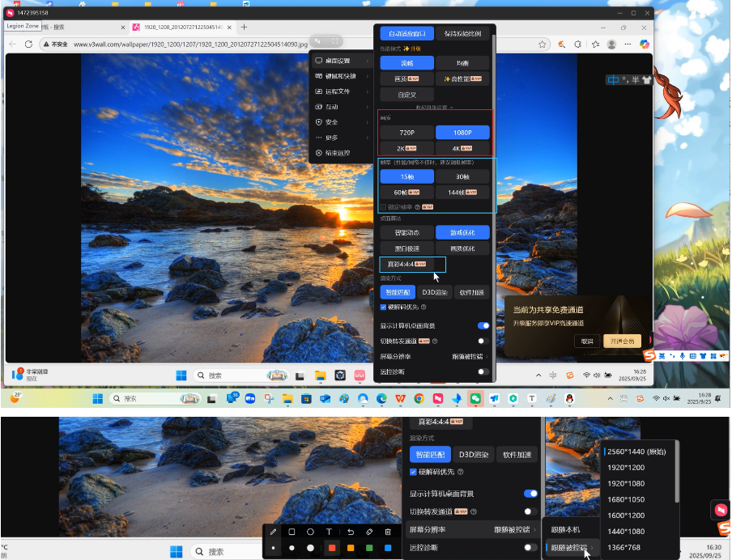Screen dimensions: 732x560
Task: Select the 720P resolution button
Action: click(x=406, y=133)
